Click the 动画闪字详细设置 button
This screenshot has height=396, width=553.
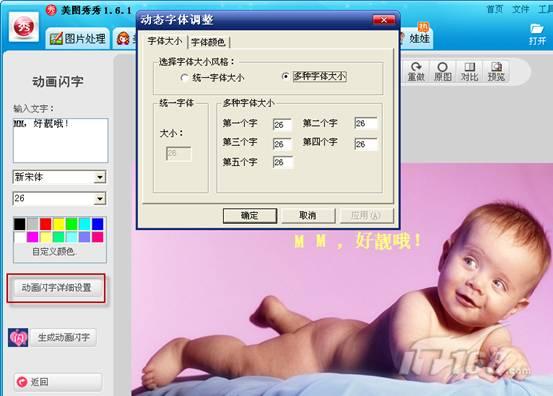coord(56,288)
